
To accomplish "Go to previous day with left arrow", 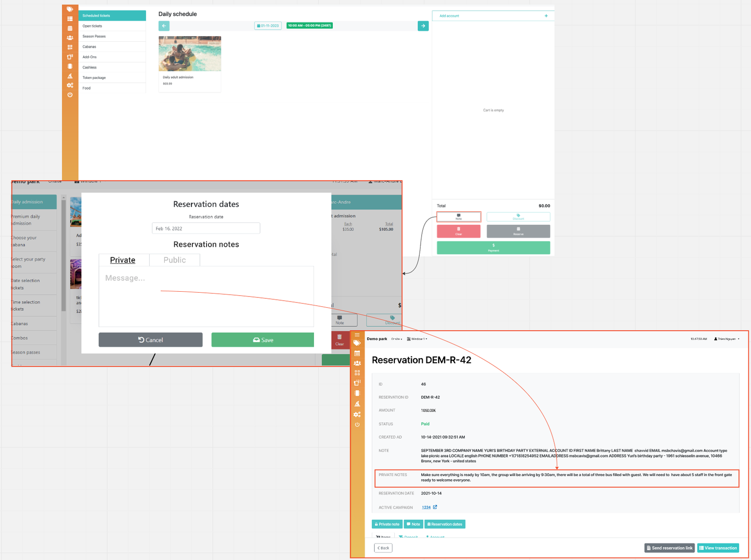I will point(164,26).
